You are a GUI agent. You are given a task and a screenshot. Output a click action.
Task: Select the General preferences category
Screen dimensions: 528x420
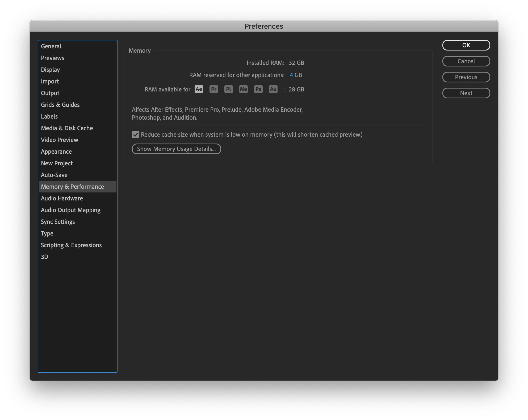[x=51, y=46]
